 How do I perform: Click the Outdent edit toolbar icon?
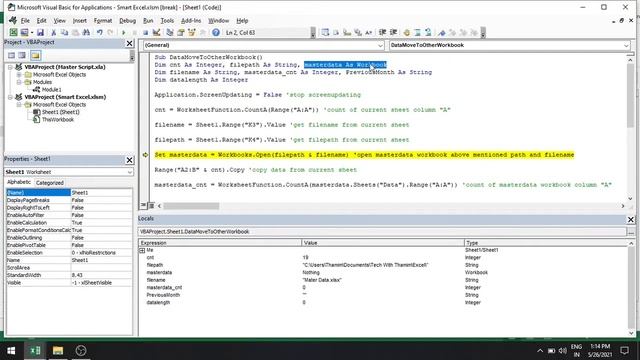pos(393,32)
